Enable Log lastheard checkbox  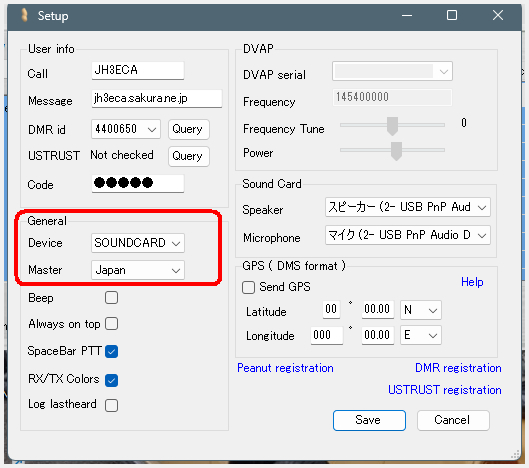coord(111,405)
